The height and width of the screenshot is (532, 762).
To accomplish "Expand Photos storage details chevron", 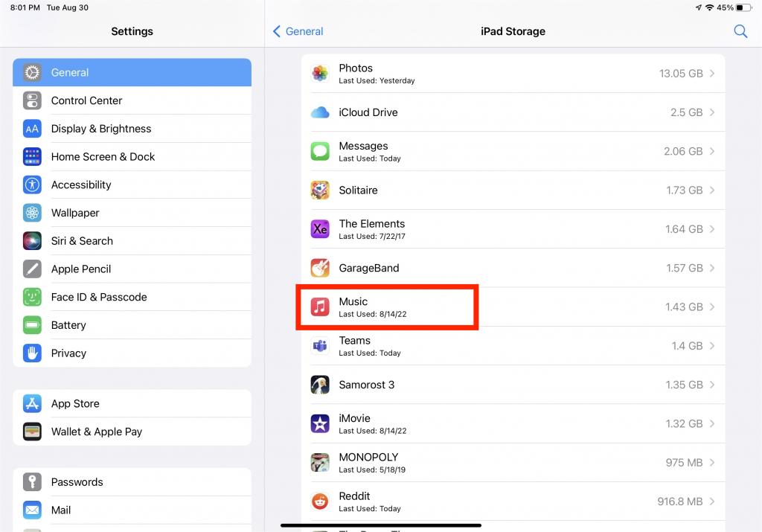I will click(712, 74).
